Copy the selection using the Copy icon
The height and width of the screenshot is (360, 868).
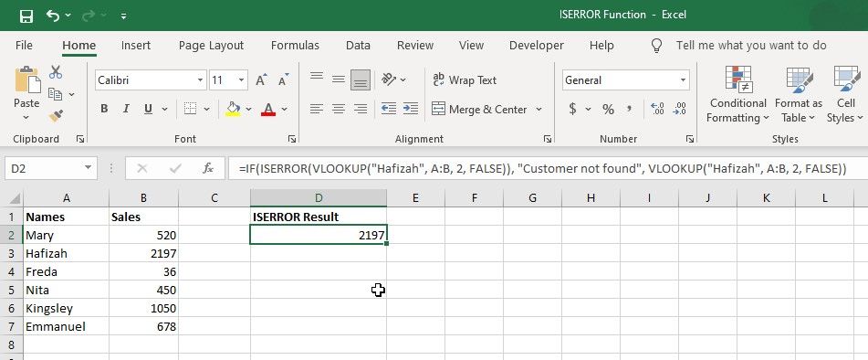pyautogui.click(x=55, y=94)
